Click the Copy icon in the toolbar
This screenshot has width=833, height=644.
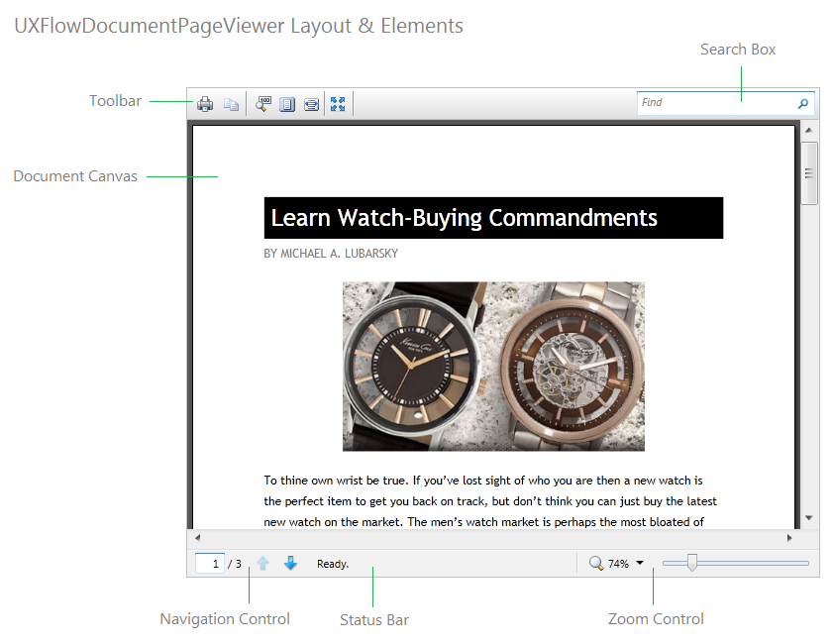click(x=231, y=104)
